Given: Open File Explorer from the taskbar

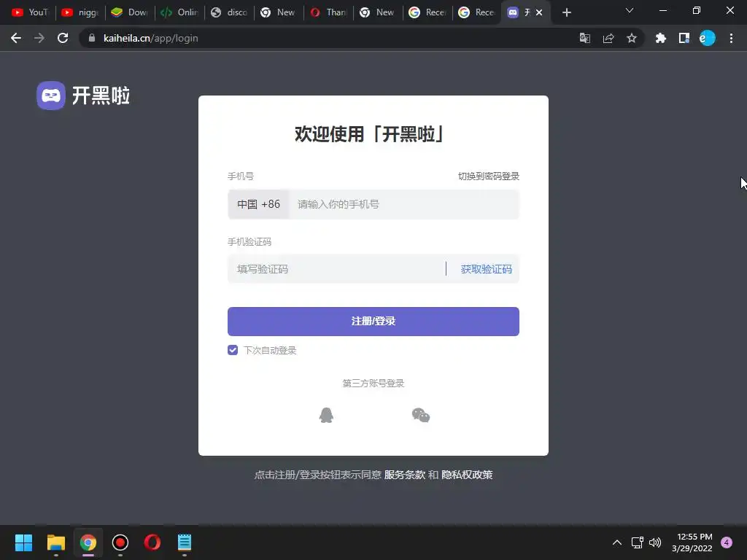Looking at the screenshot, I should [55, 542].
